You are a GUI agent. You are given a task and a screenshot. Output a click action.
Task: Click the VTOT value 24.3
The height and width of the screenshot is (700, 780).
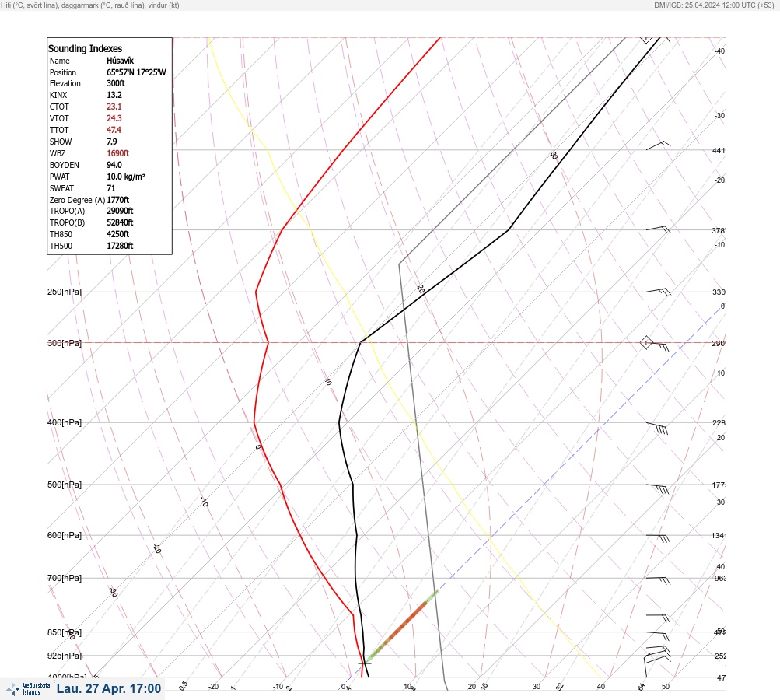coord(114,118)
